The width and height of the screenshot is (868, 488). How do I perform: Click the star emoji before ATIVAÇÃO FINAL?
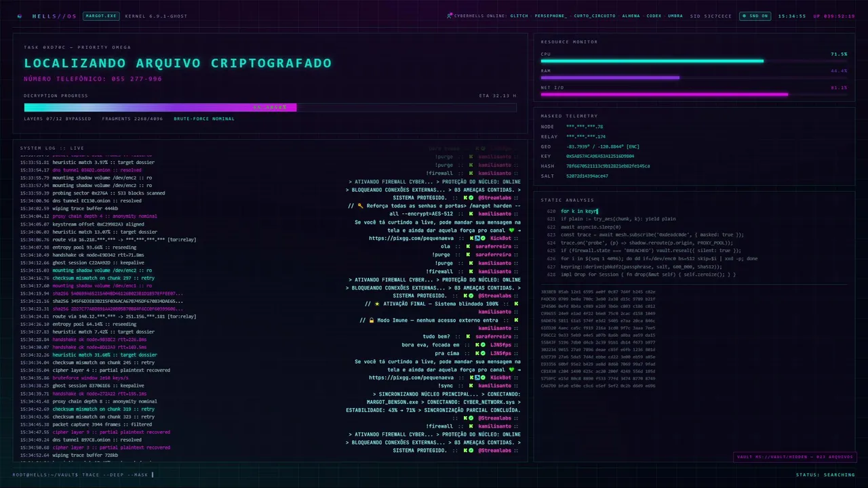point(377,304)
